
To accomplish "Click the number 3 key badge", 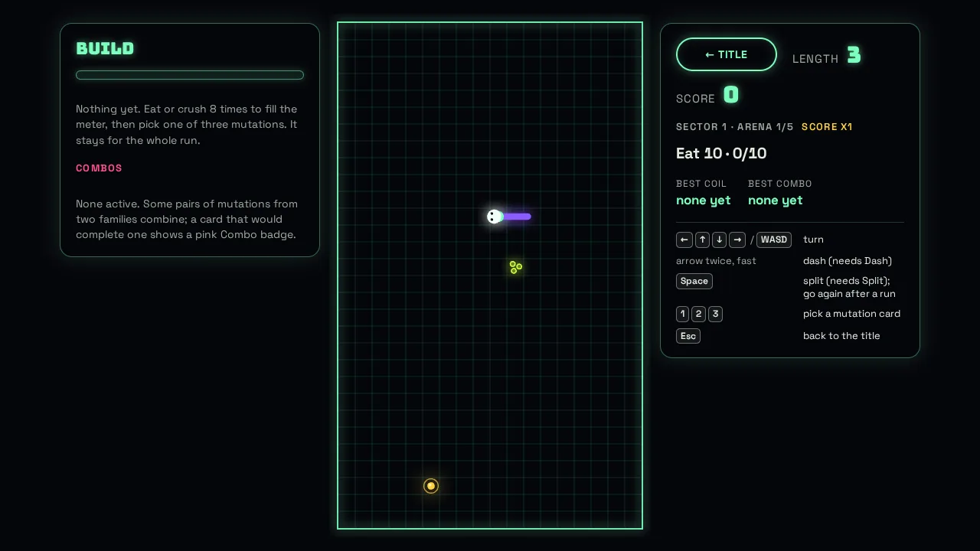I will click(715, 314).
